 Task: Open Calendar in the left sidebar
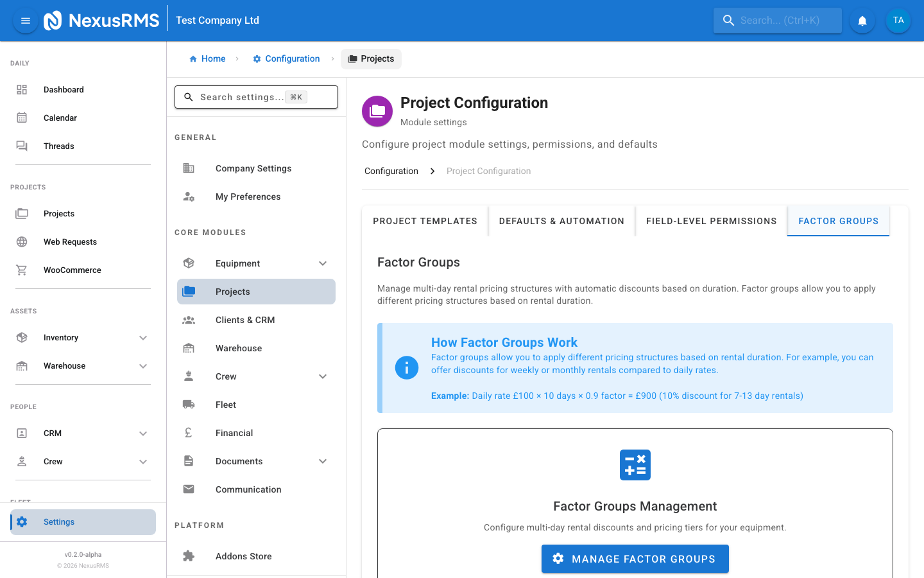pyautogui.click(x=60, y=118)
